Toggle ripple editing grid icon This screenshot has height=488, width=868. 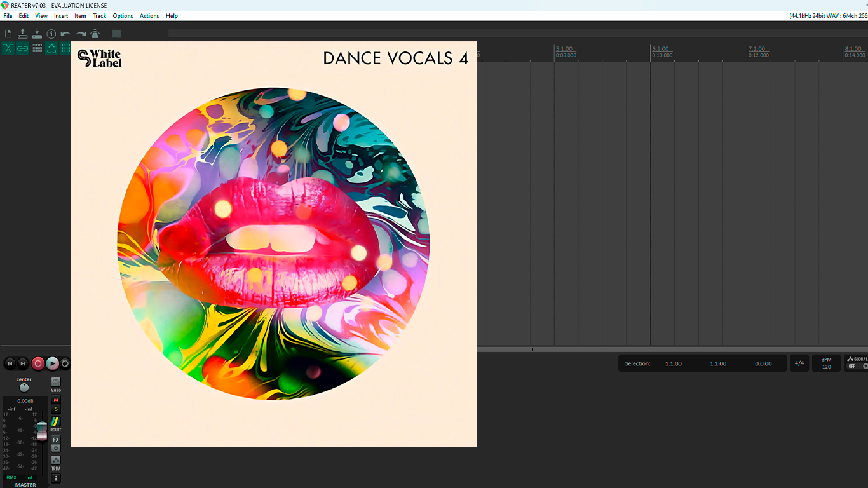37,48
